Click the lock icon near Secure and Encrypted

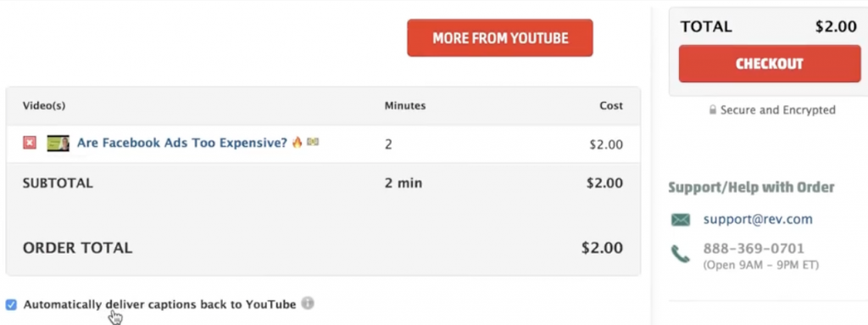click(713, 109)
